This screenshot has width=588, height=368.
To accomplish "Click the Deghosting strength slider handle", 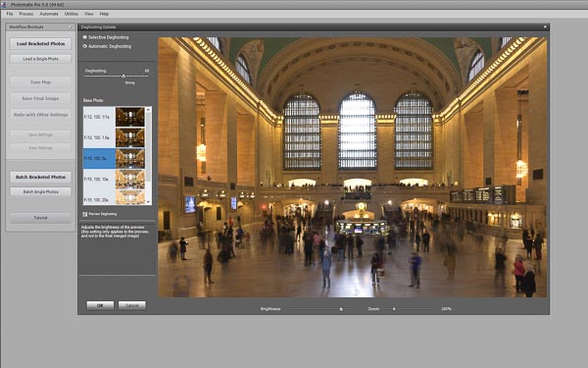I will coord(123,77).
